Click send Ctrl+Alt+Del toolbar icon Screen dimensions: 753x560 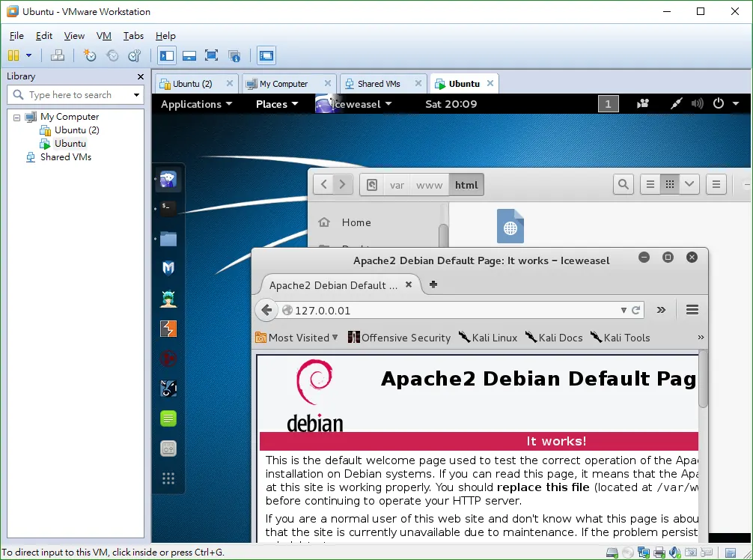(58, 55)
